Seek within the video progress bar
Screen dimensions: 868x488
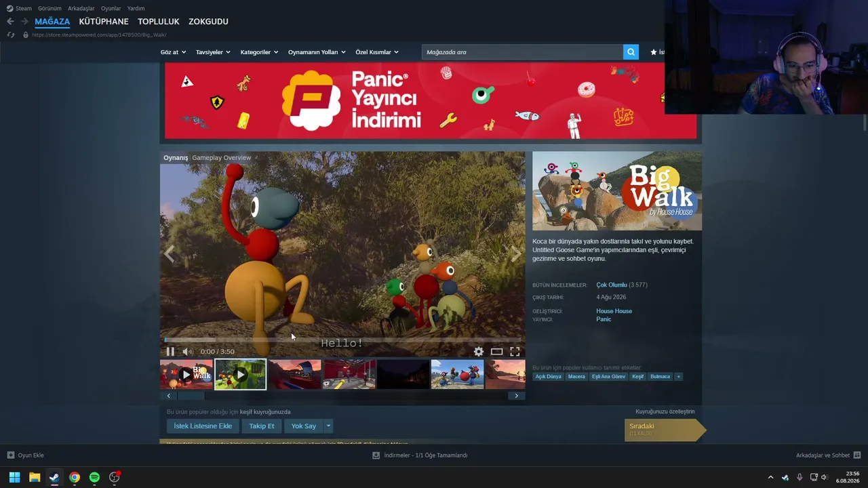coord(342,340)
